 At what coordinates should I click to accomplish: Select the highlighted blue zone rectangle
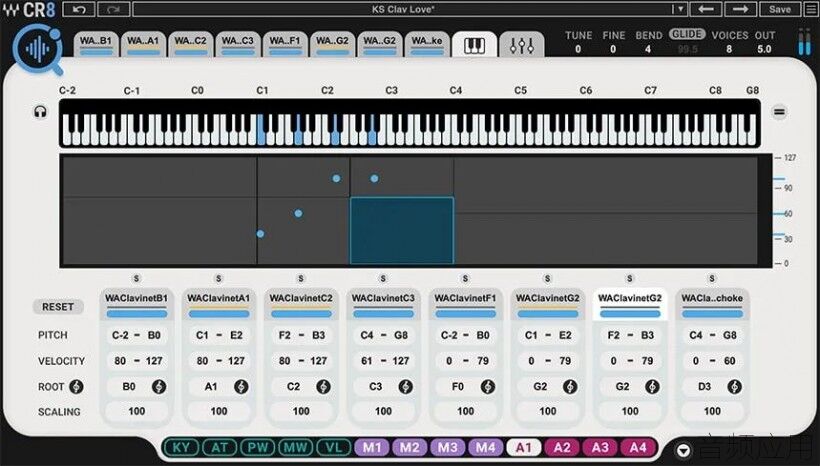402,231
